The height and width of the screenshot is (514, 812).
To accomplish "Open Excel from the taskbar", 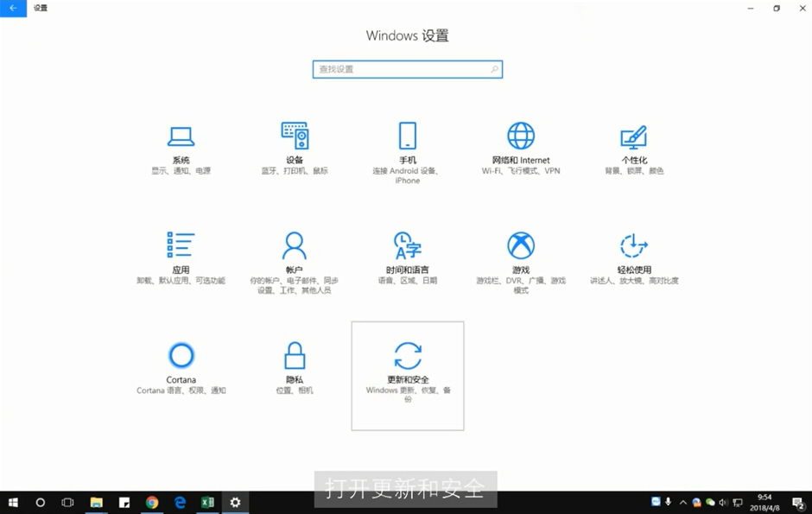I will click(x=207, y=502).
